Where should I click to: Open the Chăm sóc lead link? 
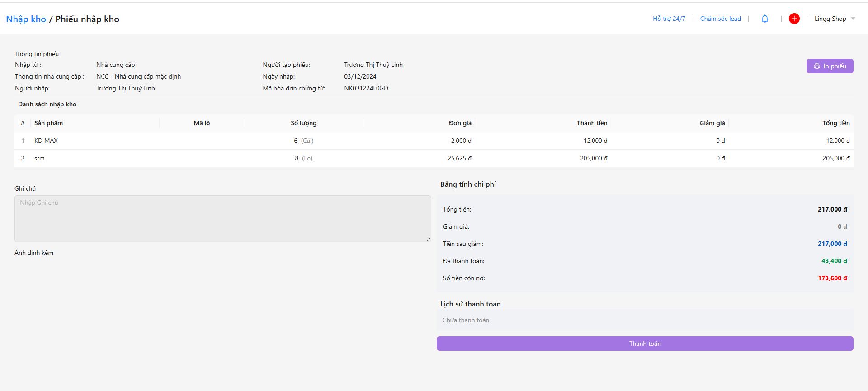click(721, 19)
